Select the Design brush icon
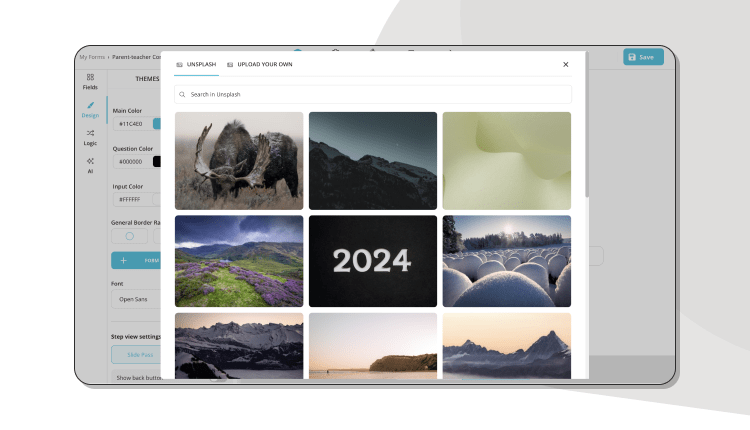Viewport: 750px width, 430px height. tap(90, 109)
